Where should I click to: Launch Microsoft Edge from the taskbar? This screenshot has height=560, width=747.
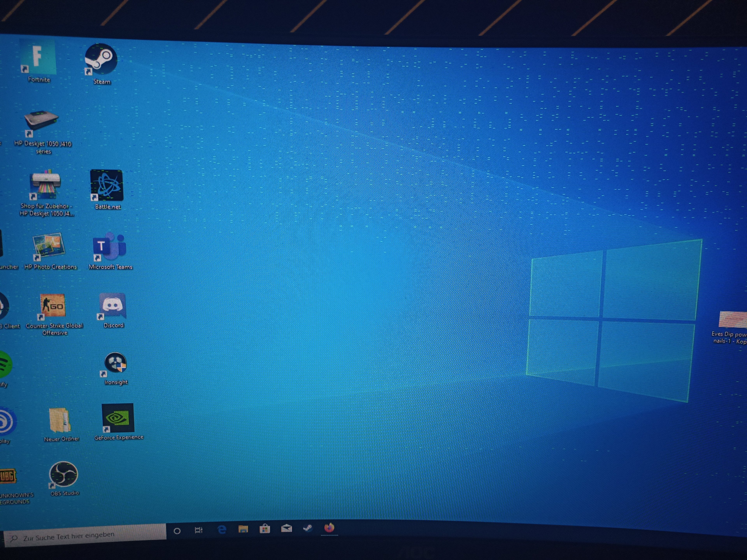(222, 530)
